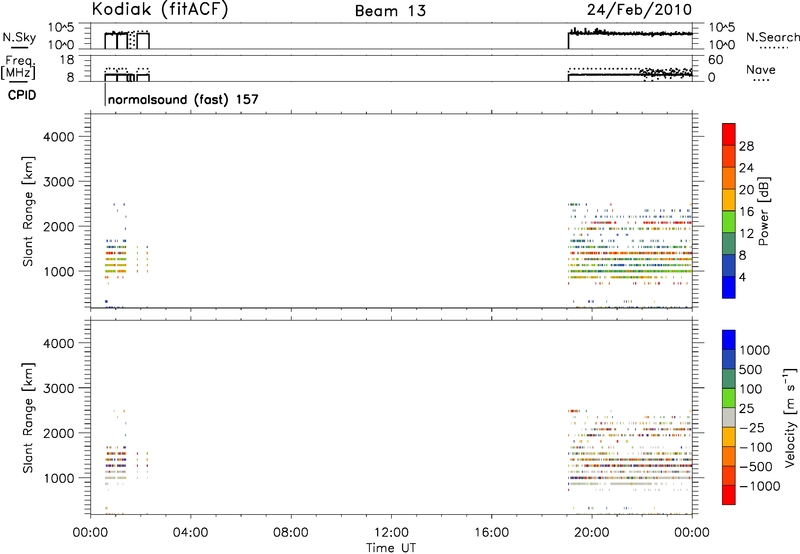This screenshot has width=800, height=554.
Task: Click the '20' label on Power colorbar
Action: 746,190
